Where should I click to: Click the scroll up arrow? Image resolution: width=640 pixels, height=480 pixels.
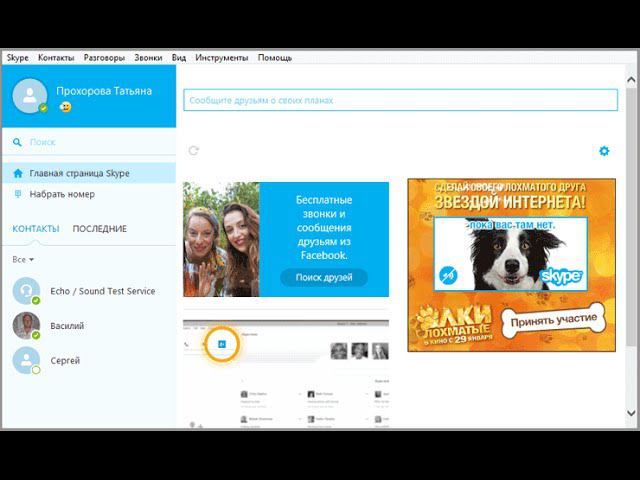pos(631,80)
